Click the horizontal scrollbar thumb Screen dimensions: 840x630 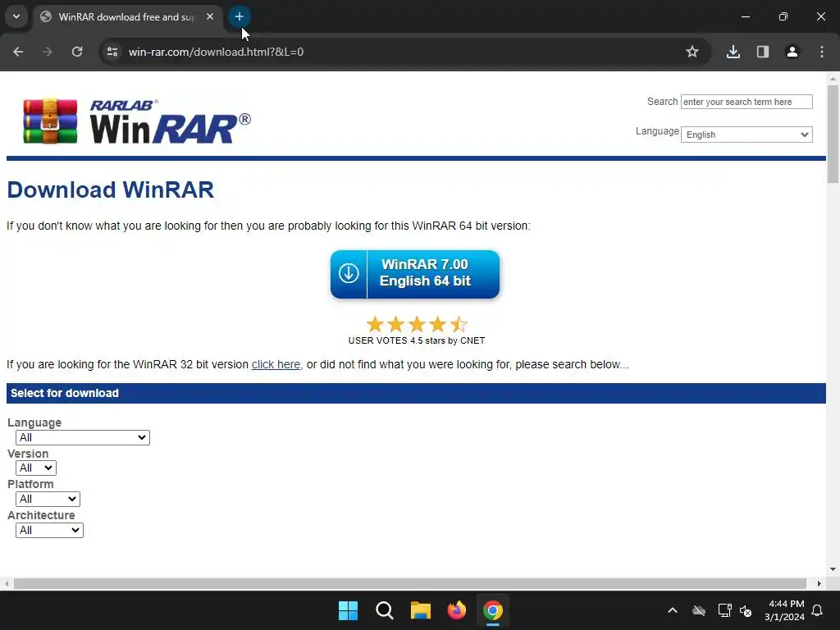pyautogui.click(x=410, y=583)
